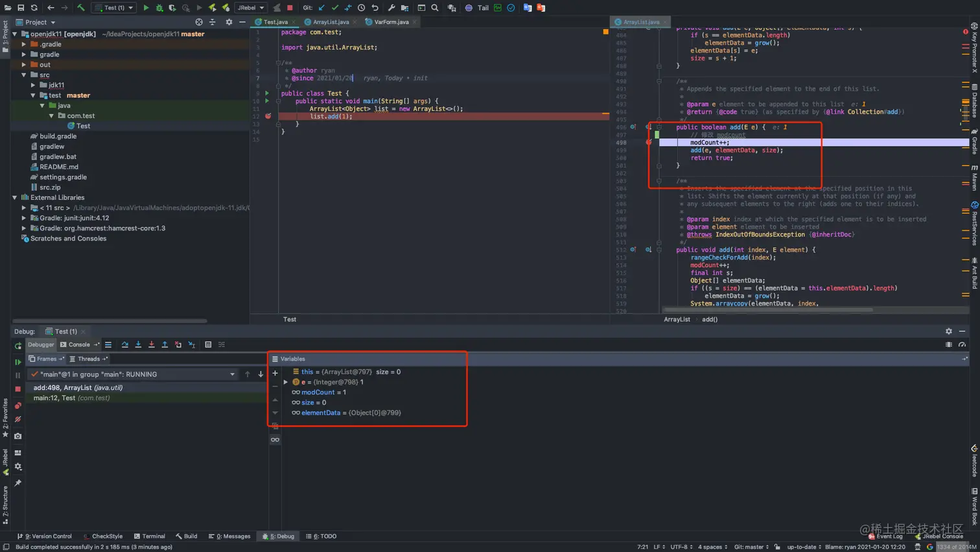
Task: Click Step Into in debugger toolbar
Action: pyautogui.click(x=138, y=344)
